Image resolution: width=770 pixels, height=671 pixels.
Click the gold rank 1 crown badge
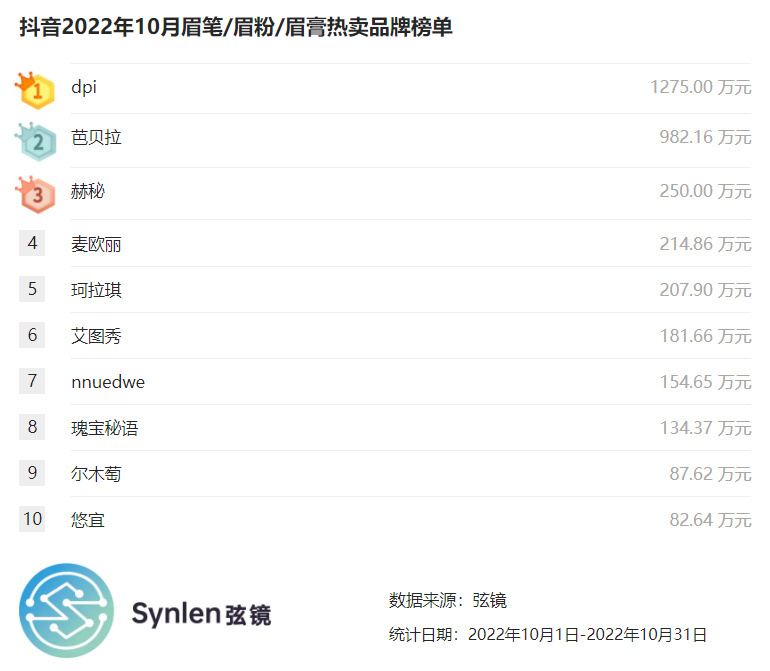pos(35,90)
